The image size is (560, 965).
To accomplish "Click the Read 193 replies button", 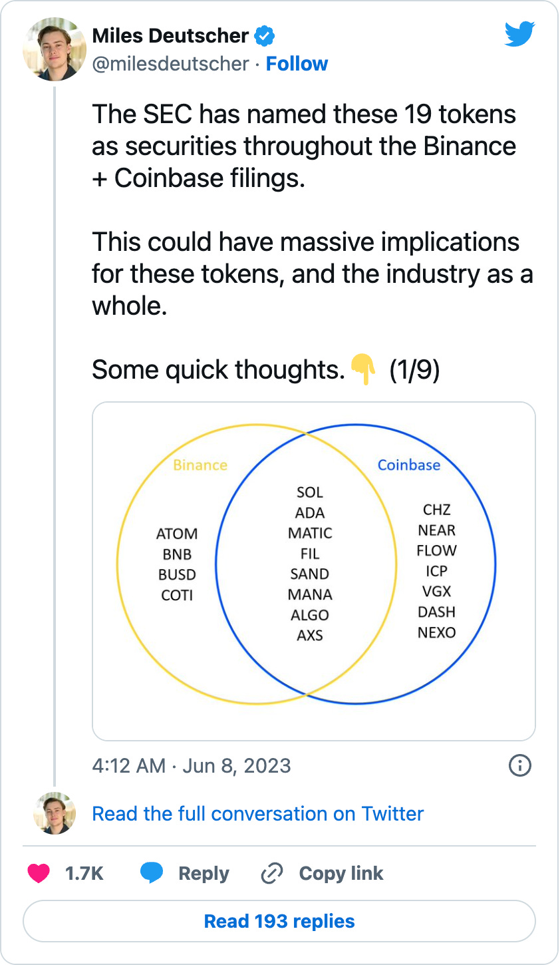I will [x=279, y=921].
